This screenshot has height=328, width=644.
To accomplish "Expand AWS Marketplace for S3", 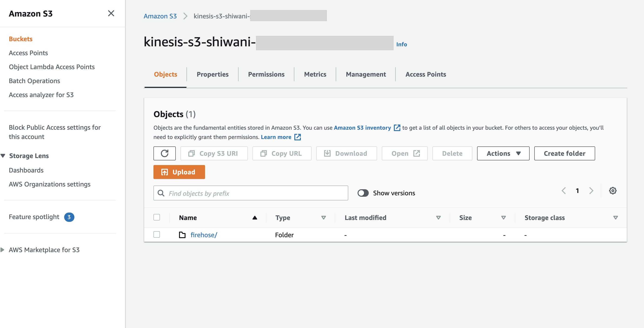I will (x=3, y=250).
